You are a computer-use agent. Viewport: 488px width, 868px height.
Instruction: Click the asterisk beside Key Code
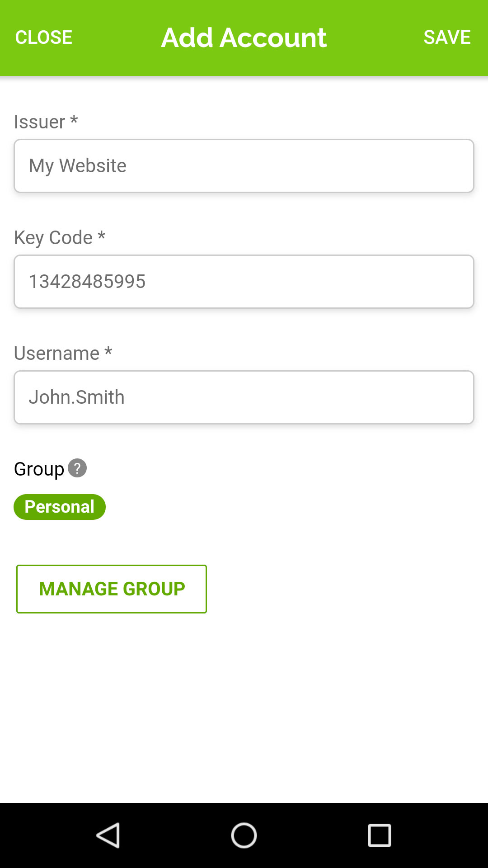(x=102, y=236)
